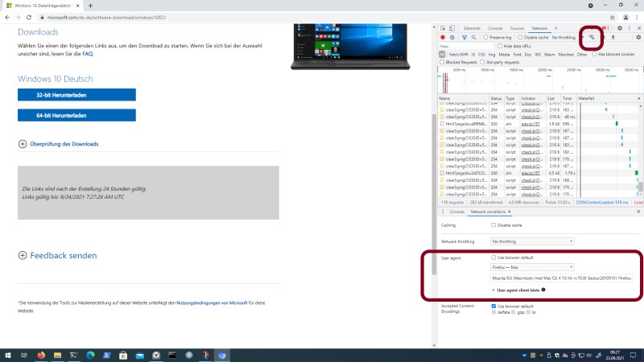Go back with the browser back arrow
The height and width of the screenshot is (362, 644).
(x=7, y=18)
